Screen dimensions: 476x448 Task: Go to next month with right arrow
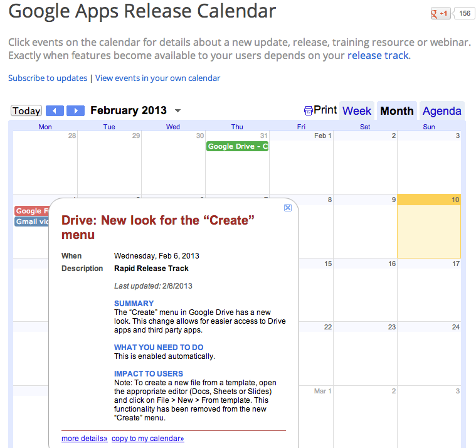click(75, 110)
